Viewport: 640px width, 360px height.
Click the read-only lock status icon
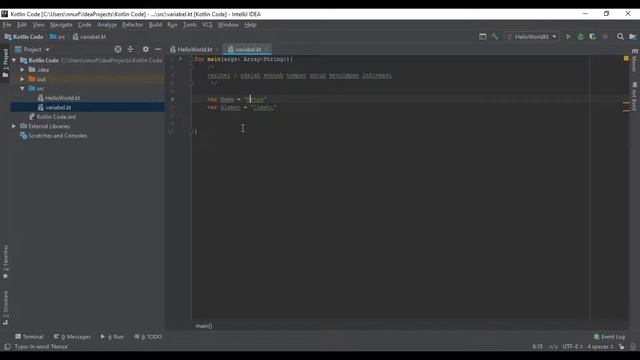[x=621, y=347]
